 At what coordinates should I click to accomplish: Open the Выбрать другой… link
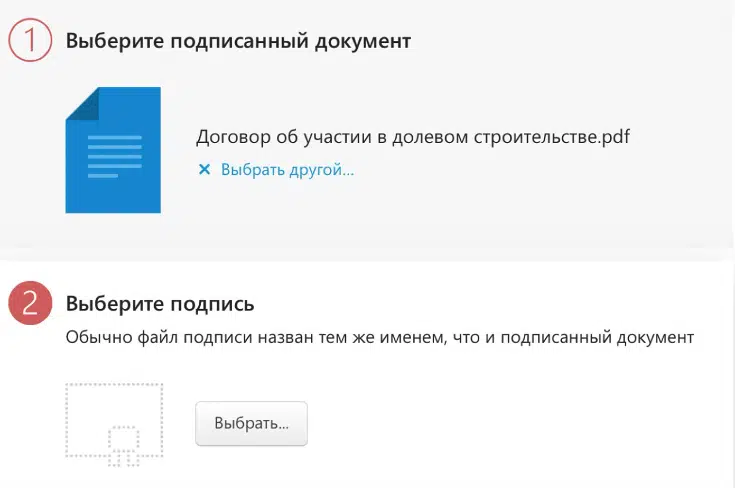287,170
